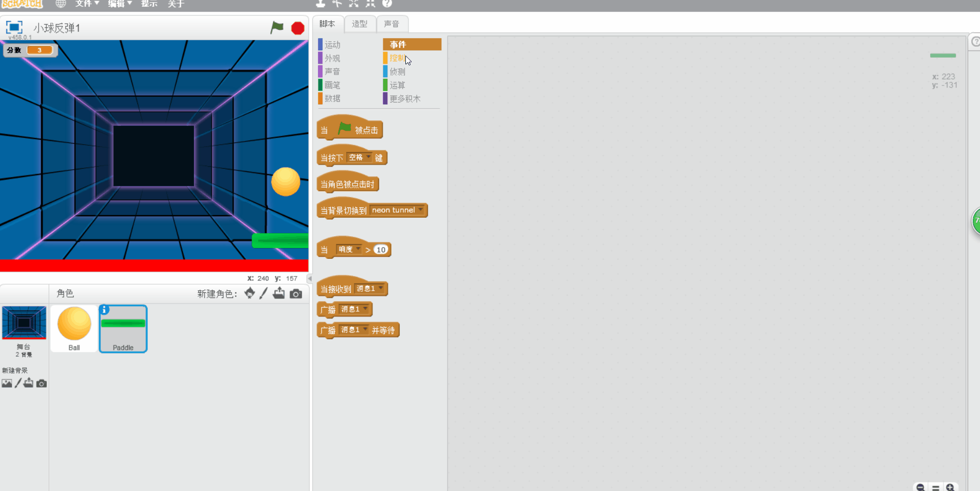Switch to the 声音 tab

click(x=392, y=24)
